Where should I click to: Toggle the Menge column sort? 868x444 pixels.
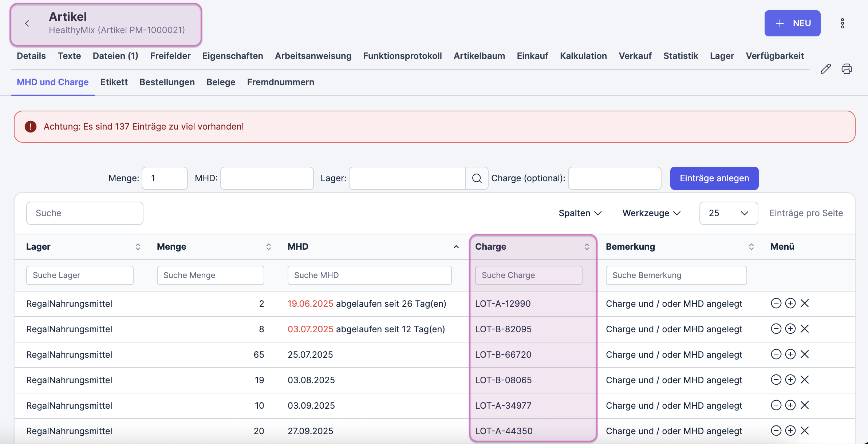[268, 247]
